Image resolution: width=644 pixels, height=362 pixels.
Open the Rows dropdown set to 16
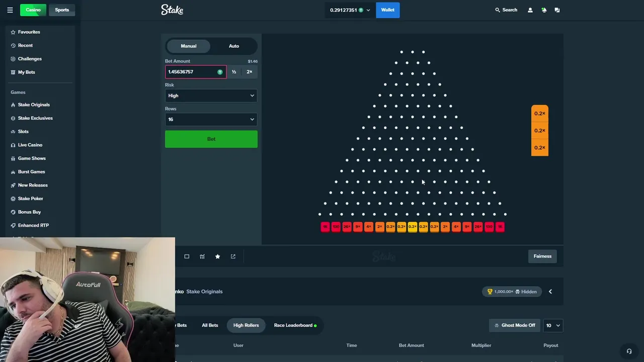(x=211, y=119)
